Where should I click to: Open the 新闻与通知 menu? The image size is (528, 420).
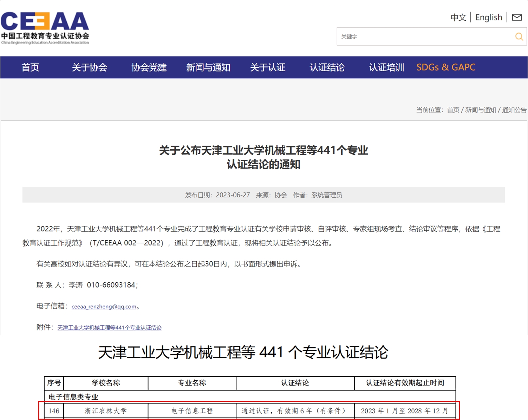(x=208, y=67)
